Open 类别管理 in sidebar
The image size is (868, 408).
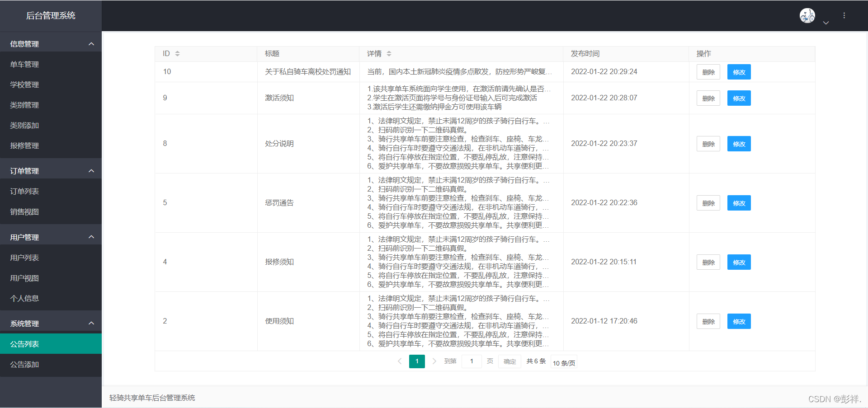click(51, 105)
